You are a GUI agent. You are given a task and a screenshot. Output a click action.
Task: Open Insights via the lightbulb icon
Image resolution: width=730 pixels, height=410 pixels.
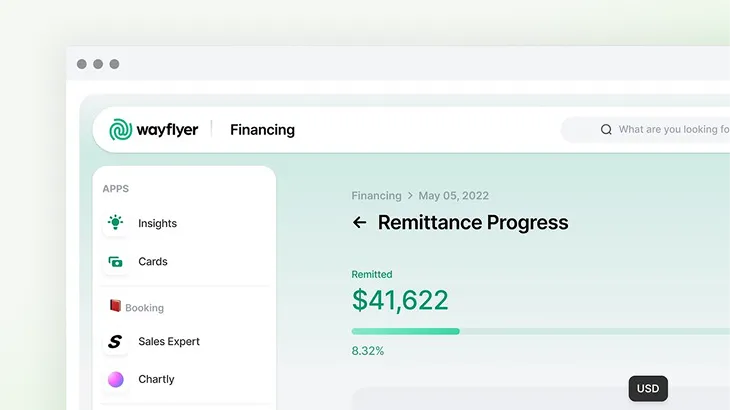click(x=115, y=223)
